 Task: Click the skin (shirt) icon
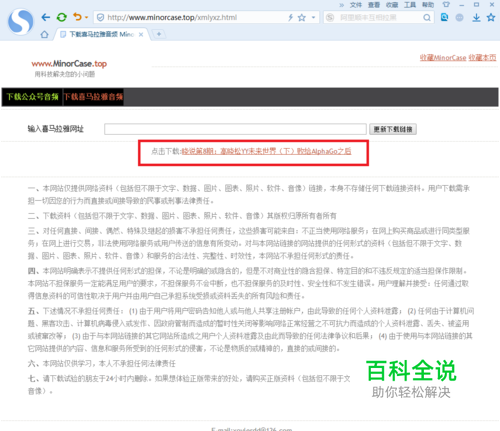coord(446,4)
